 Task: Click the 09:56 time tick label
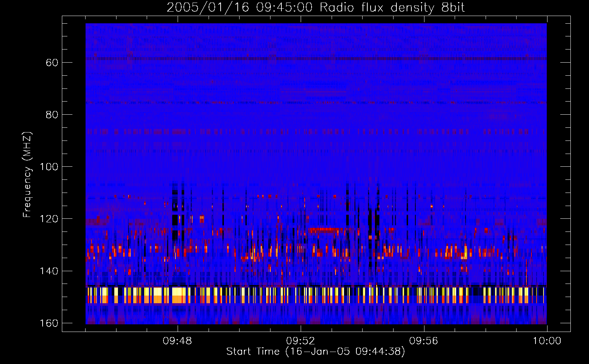point(424,341)
